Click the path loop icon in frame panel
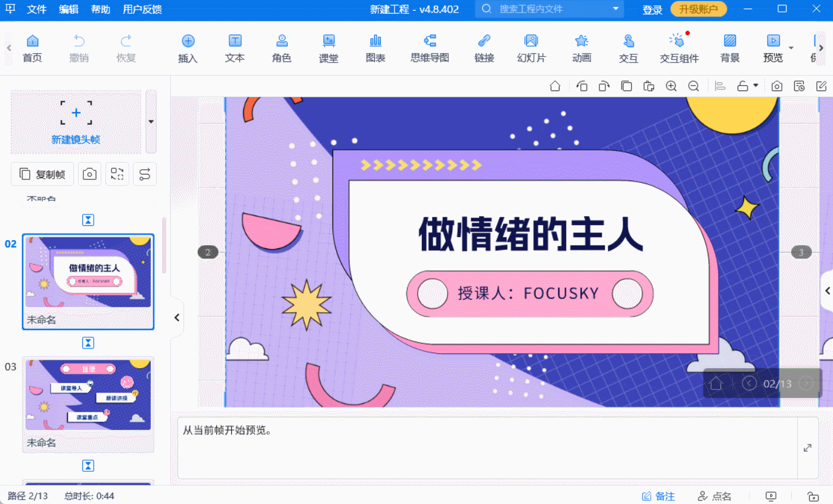The image size is (833, 504). [144, 174]
